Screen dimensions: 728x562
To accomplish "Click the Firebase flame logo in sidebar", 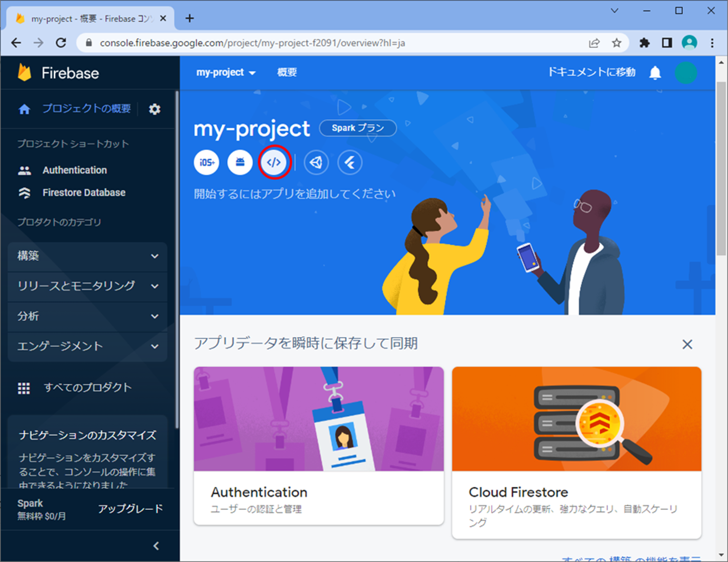I will point(25,73).
